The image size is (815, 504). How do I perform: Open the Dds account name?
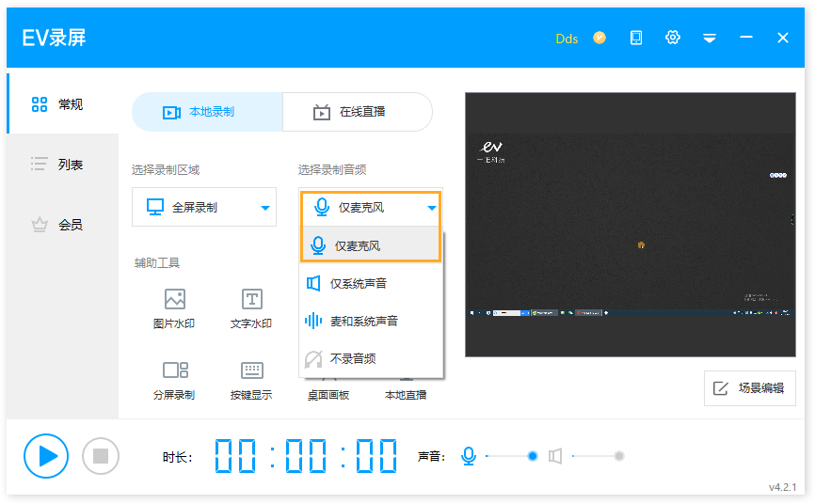567,39
